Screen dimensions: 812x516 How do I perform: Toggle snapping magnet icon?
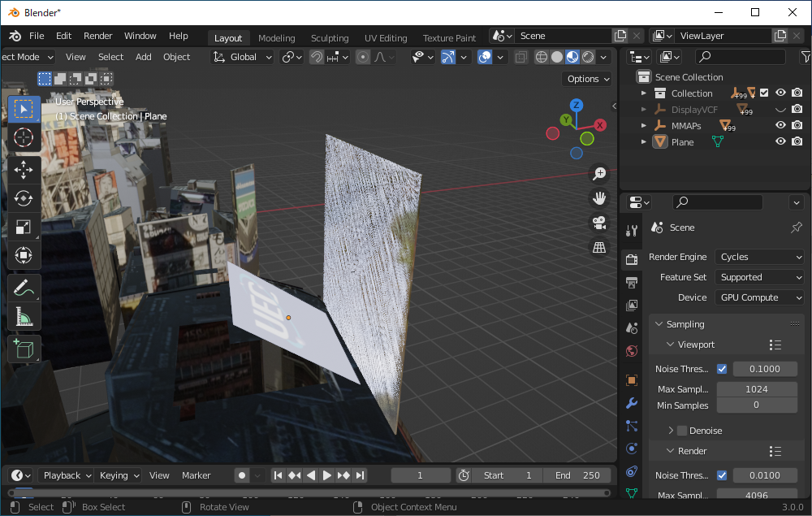[x=317, y=57]
